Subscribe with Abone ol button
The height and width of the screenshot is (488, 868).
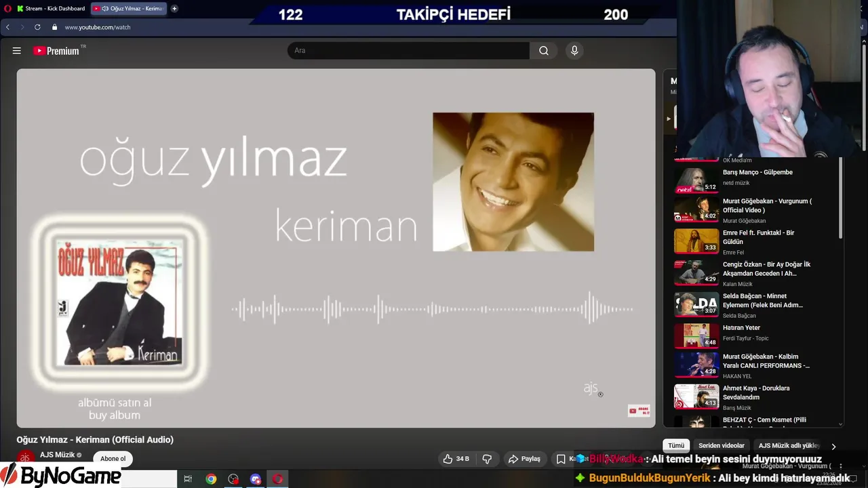click(113, 459)
